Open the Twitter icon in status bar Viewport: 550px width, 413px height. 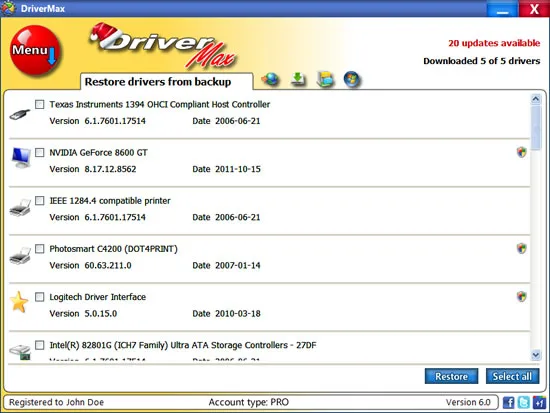click(x=524, y=402)
